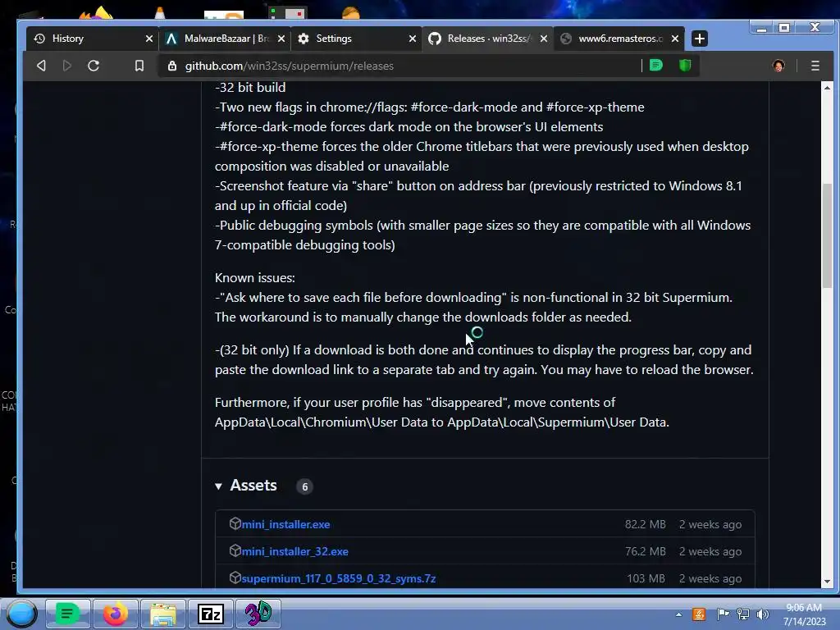Open the user profile avatar

(x=778, y=66)
